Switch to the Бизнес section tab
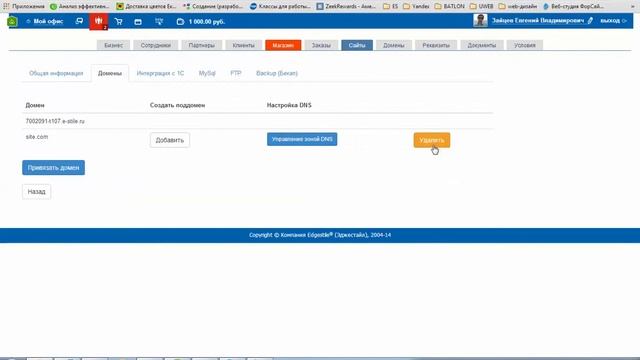640x360 pixels. click(113, 45)
